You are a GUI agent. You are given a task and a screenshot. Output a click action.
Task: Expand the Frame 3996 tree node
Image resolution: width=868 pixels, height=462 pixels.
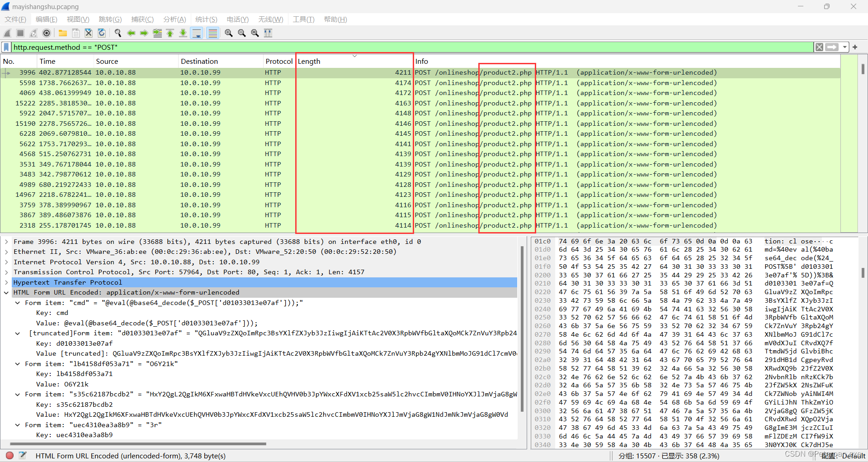tap(6, 242)
